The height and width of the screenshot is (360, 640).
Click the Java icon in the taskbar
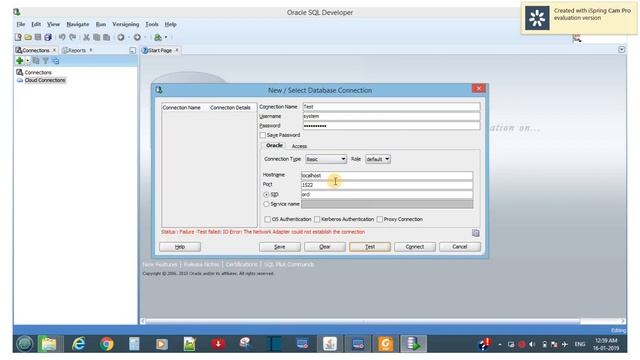(329, 344)
